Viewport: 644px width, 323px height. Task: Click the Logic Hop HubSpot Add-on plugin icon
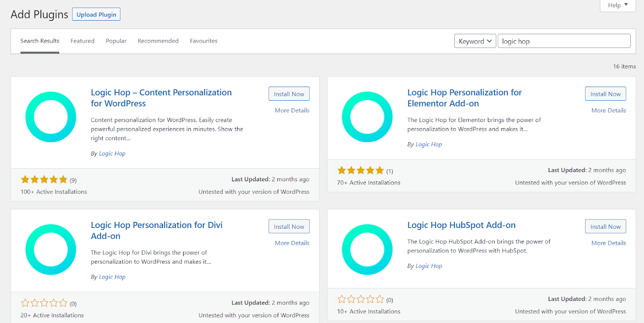coord(367,249)
